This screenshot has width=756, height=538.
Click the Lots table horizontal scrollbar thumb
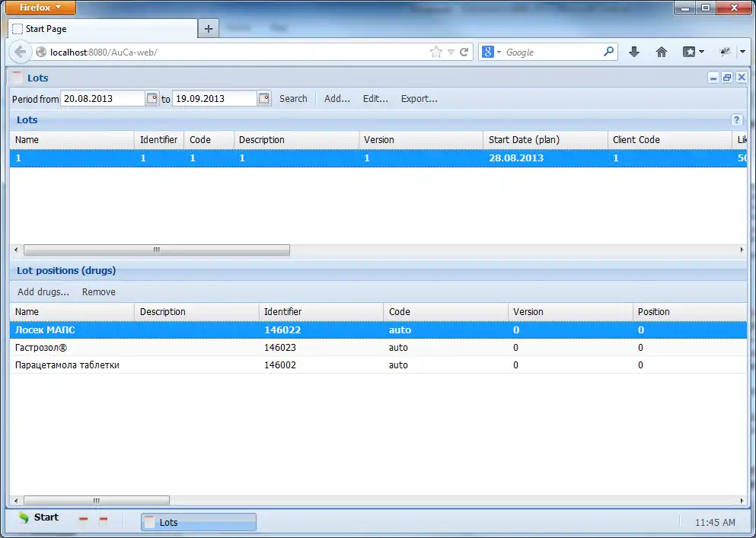coord(157,250)
